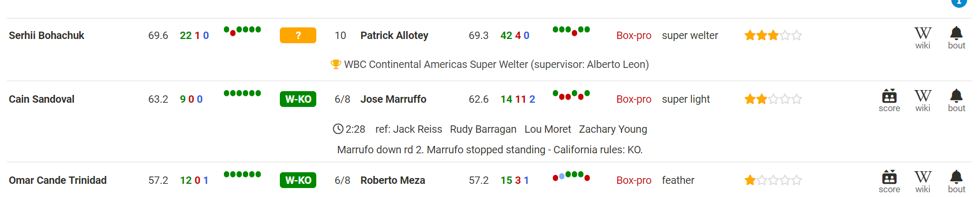
Task: Open Roberto Meza's fighter page
Action: pos(393,180)
